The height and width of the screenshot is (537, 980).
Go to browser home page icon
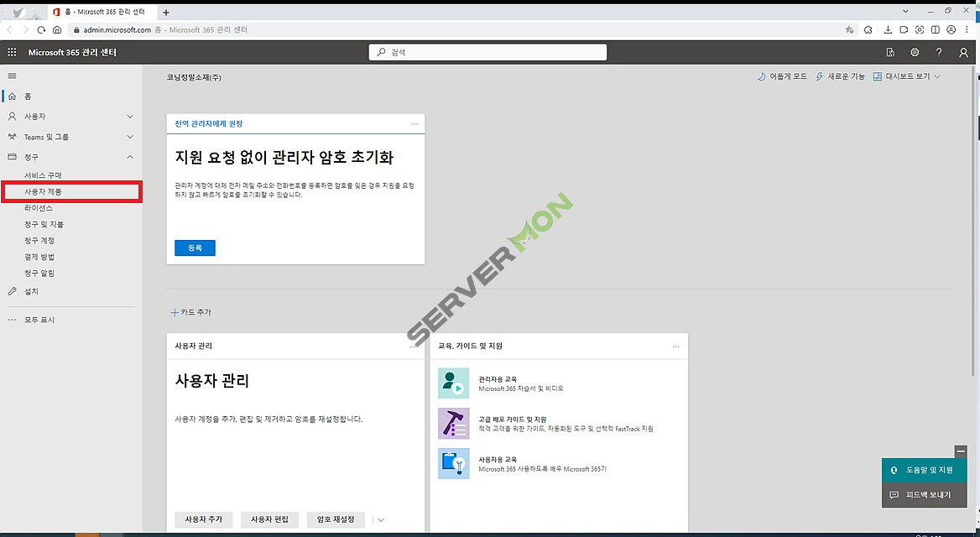click(57, 29)
